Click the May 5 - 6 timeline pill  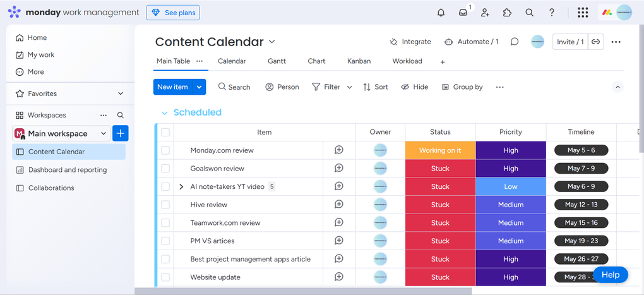[581, 150]
